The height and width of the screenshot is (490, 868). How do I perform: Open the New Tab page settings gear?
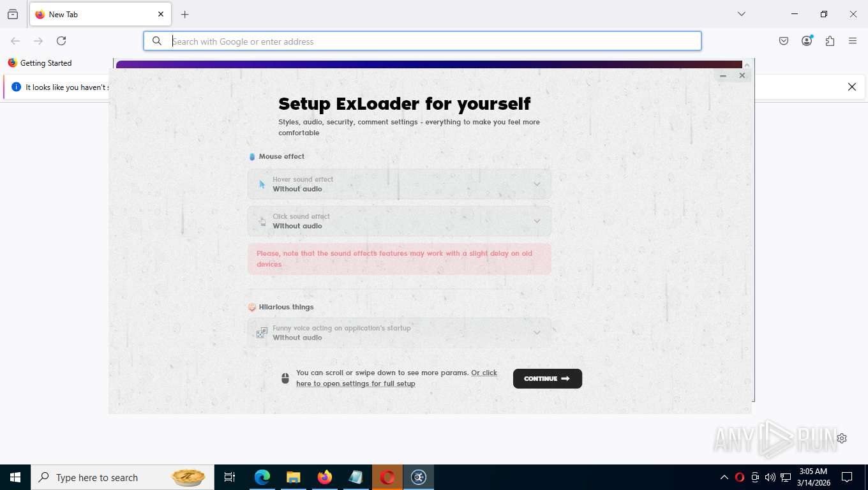pyautogui.click(x=842, y=438)
